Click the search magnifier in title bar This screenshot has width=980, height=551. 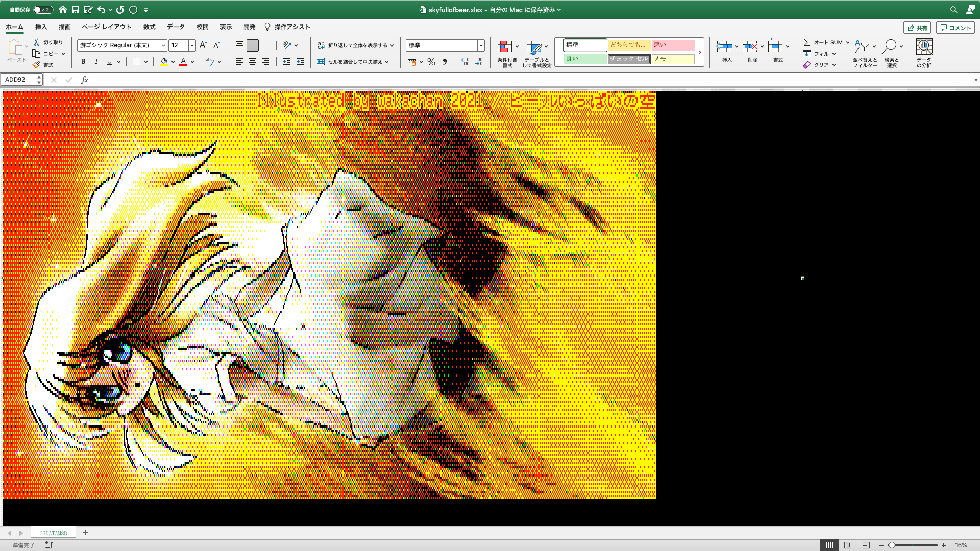point(953,10)
